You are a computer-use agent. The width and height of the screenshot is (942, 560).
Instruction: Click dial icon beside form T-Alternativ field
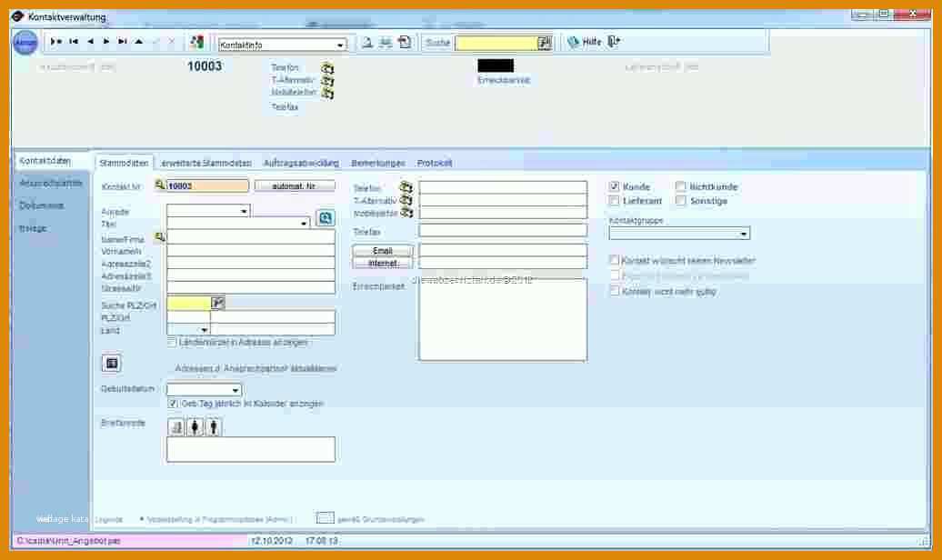406,200
